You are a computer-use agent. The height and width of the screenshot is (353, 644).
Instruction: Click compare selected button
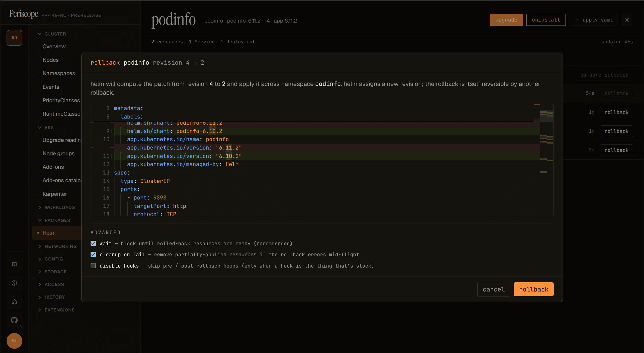coord(604,75)
